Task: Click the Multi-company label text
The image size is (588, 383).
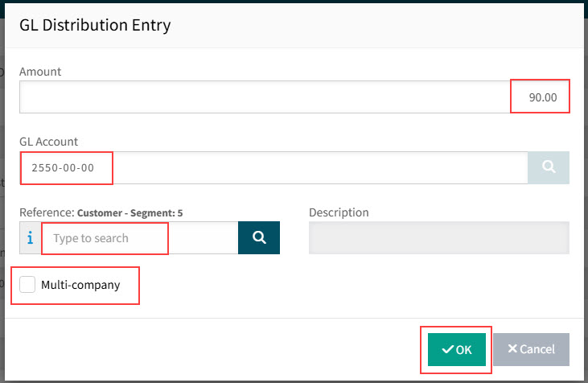Action: coord(80,285)
